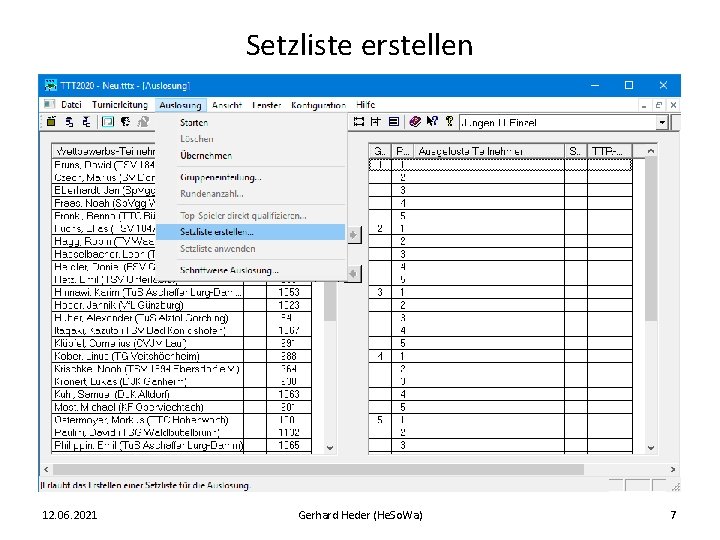Open the Ansicht menu

(227, 105)
